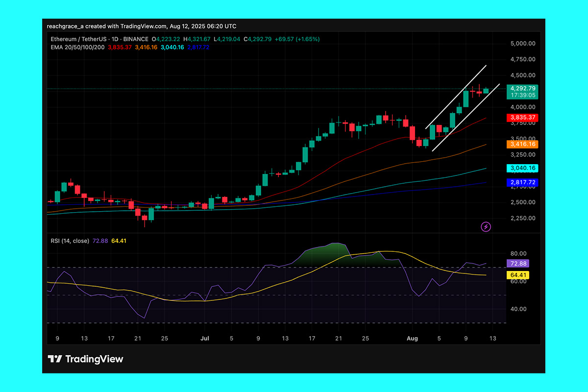Screen dimensions: 588x392
Task: Click the yellow 64.41 RSI axis label
Action: pyautogui.click(x=517, y=275)
